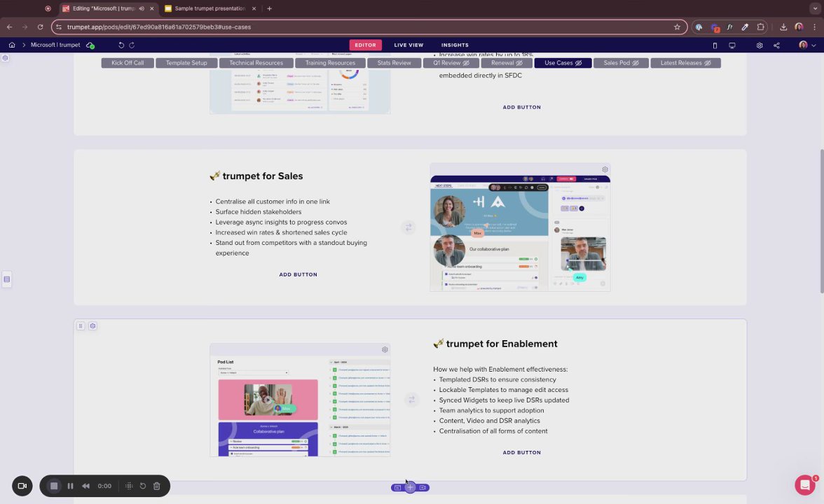Open the Intercom chat bubble
The image size is (824, 504).
[x=804, y=485]
